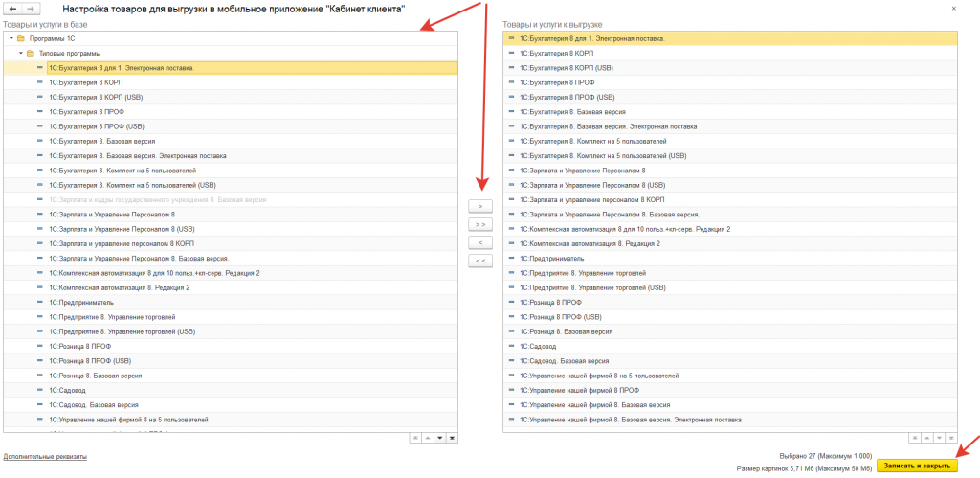
Task: Select '1С:Садовод' in base list
Action: point(231,391)
